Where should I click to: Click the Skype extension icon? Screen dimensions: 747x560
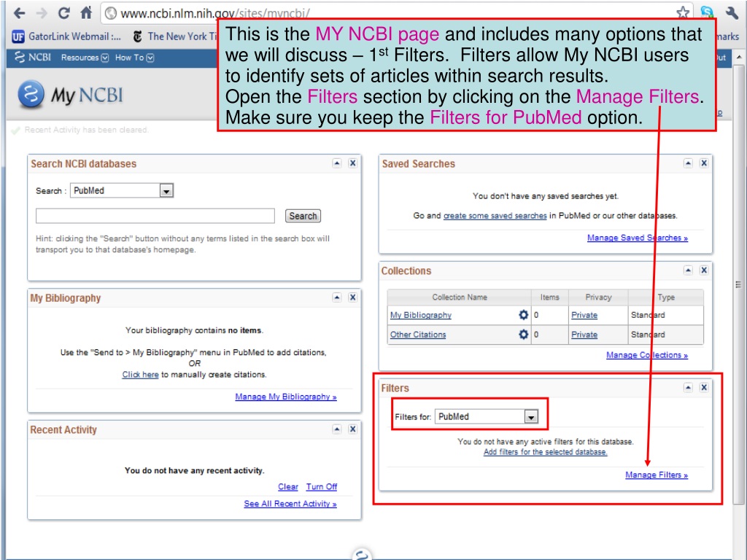pos(707,12)
